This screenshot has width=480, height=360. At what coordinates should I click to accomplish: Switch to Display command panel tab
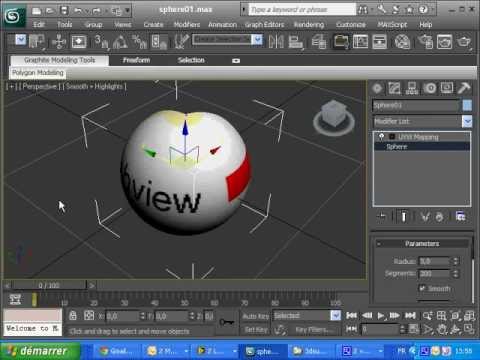pyautogui.click(x=447, y=88)
